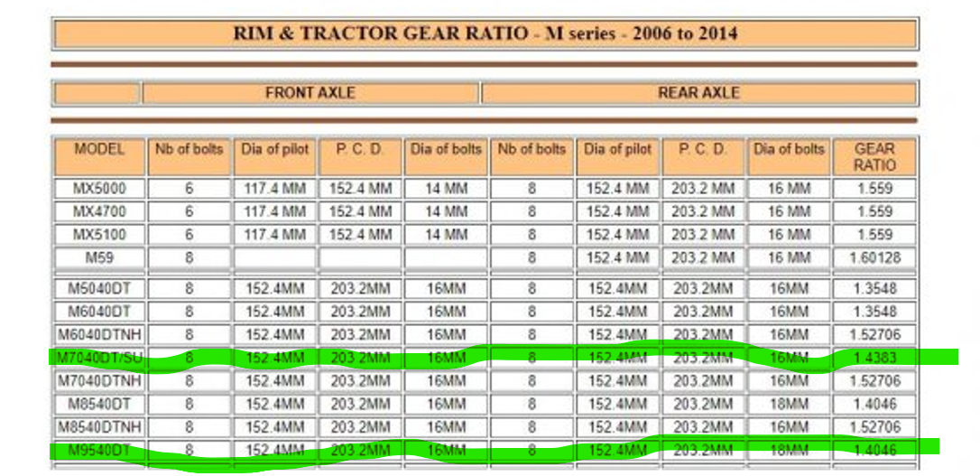This screenshot has width=980, height=476.
Task: Click the gear ratio cell for MX5000
Action: tap(874, 189)
